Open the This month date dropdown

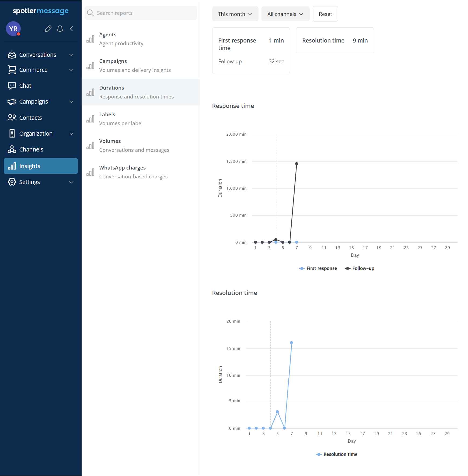(235, 14)
